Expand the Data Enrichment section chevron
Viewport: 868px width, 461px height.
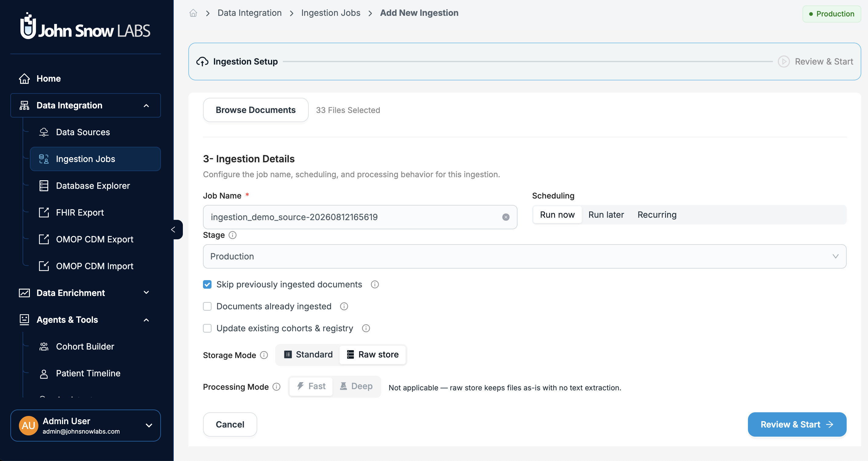(x=146, y=293)
